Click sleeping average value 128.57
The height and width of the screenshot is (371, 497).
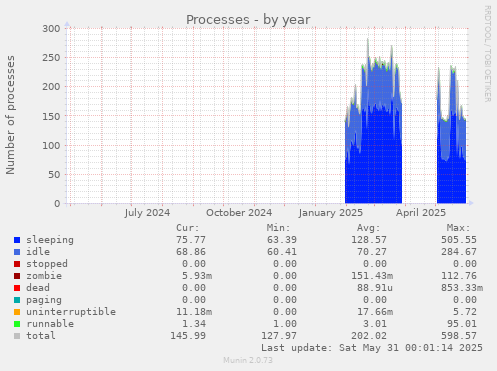369,240
